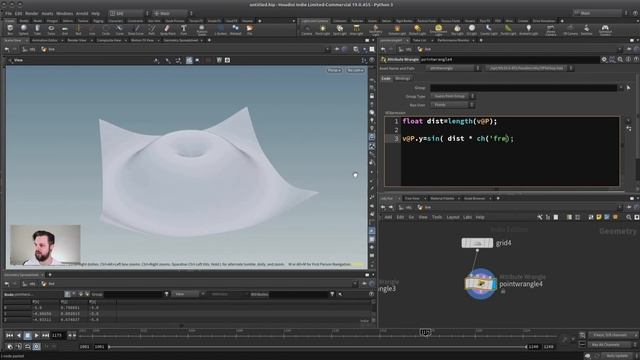Open the Run Over Points dropdown
Viewport: 640px width, 360px height.
453,105
